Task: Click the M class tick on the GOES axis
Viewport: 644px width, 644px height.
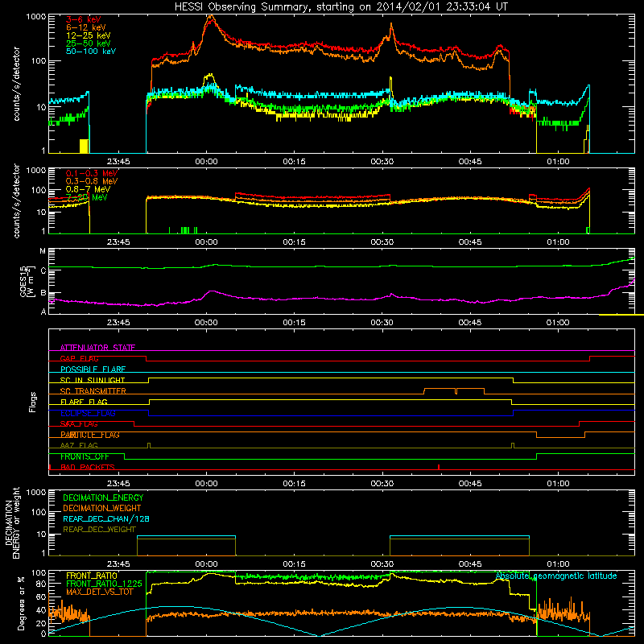Action: 43,251
